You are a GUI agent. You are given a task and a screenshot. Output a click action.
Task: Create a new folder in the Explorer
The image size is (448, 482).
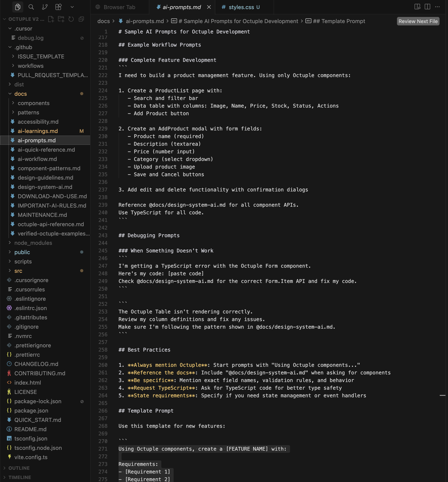pyautogui.click(x=61, y=19)
